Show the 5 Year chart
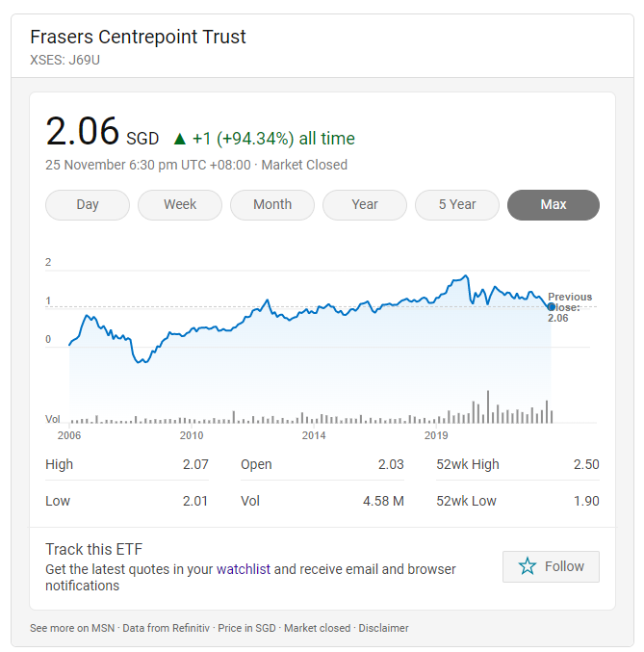Image resolution: width=644 pixels, height=652 pixels. pyautogui.click(x=457, y=204)
